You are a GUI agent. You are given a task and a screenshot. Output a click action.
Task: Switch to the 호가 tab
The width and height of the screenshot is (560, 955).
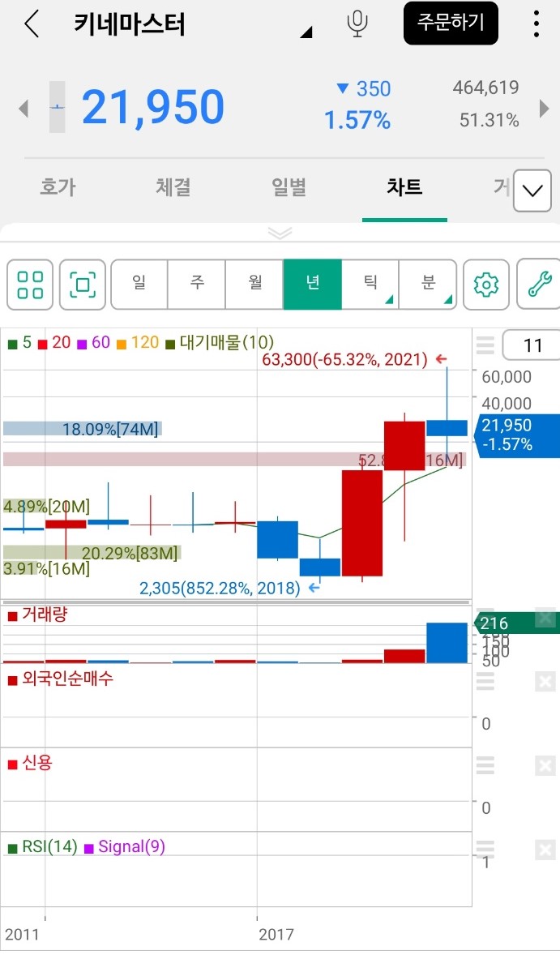click(x=58, y=187)
